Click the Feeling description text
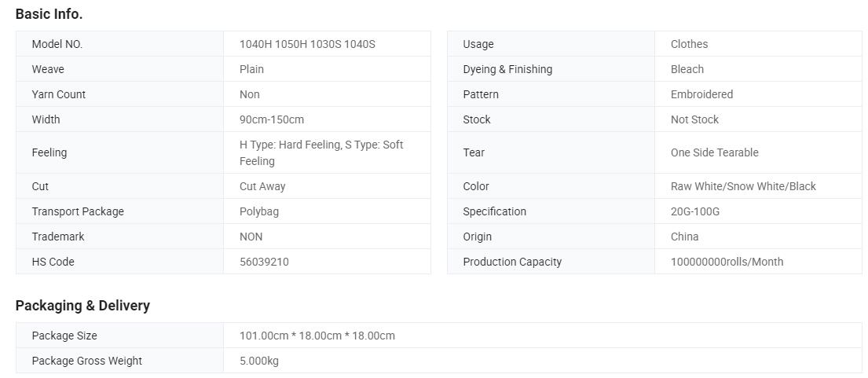This screenshot has height=378, width=868. tap(321, 152)
